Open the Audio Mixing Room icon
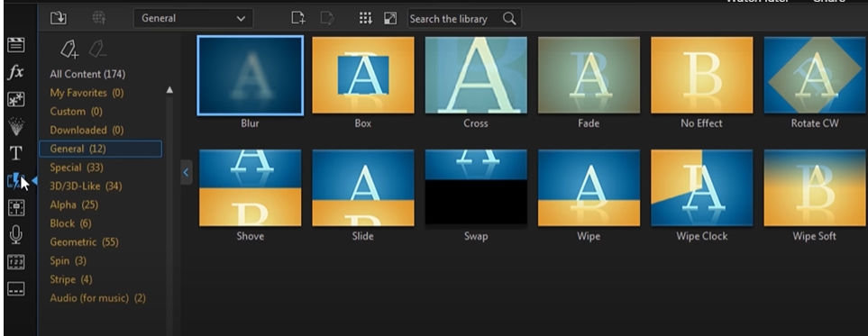Image resolution: width=868 pixels, height=336 pixels. (x=15, y=207)
